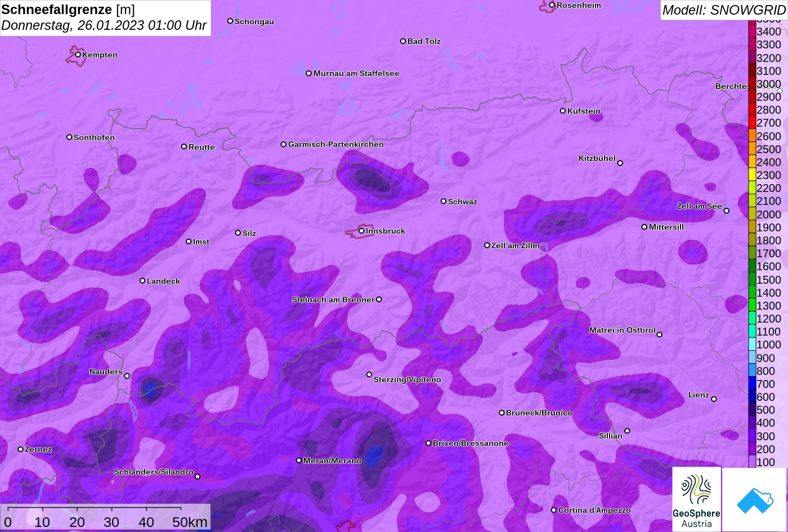Select the Innsbruck city marker

(361, 231)
